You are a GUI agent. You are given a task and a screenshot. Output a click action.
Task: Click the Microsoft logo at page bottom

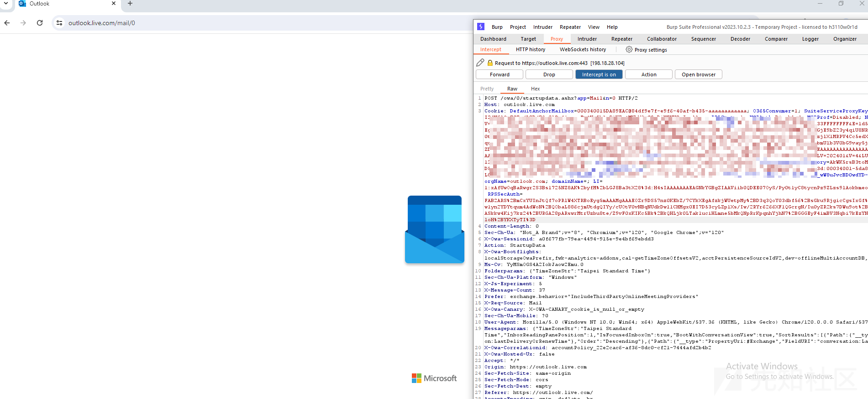(434, 378)
